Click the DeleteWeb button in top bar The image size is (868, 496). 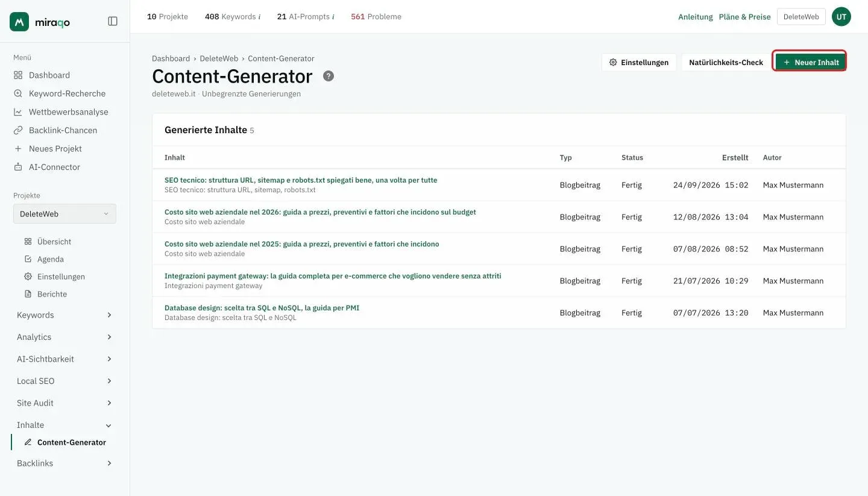point(801,17)
